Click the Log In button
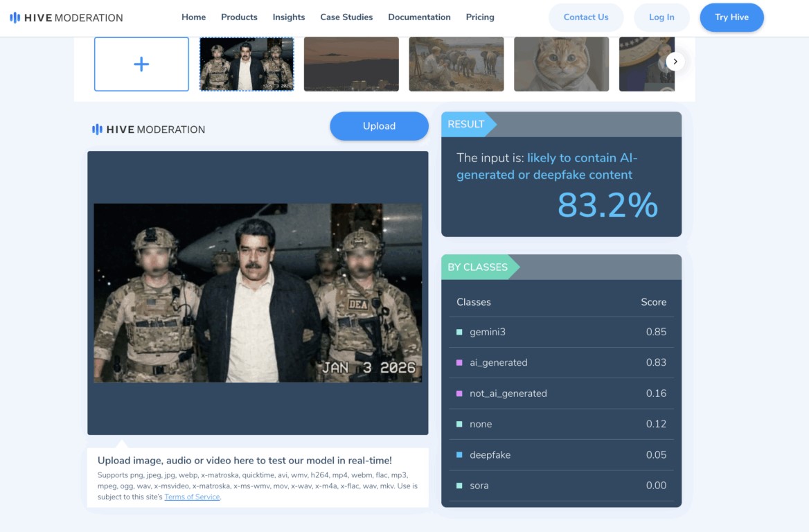 [661, 17]
